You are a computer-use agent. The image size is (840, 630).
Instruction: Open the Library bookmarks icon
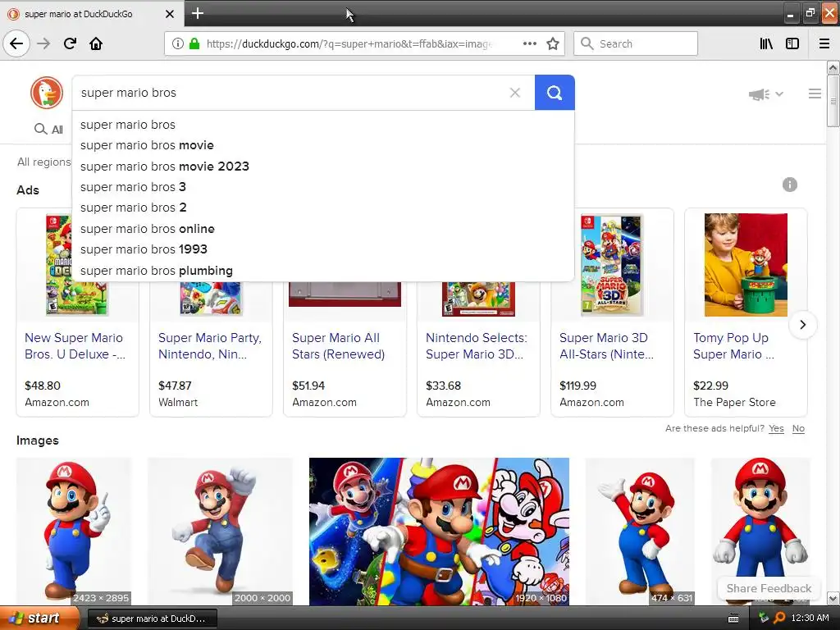point(766,43)
